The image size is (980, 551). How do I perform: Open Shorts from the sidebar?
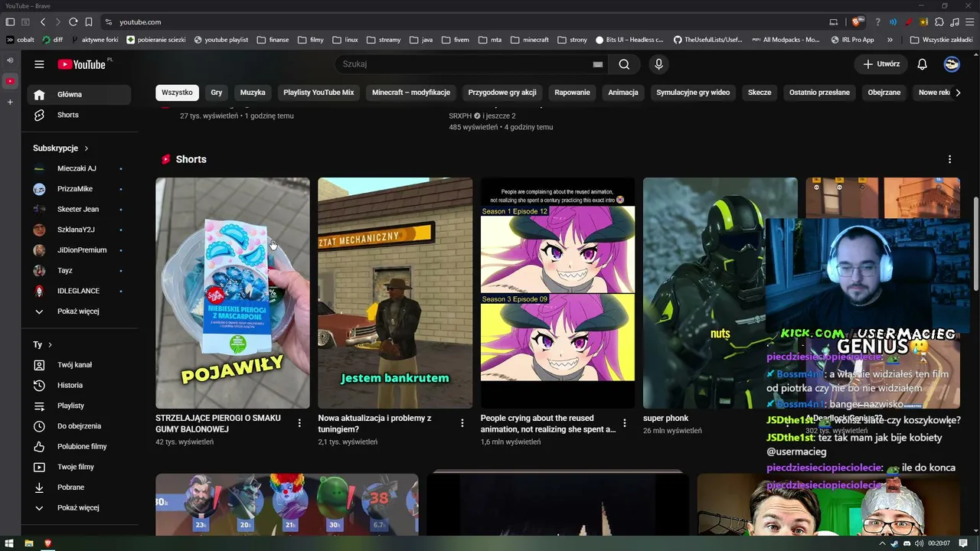coord(79,115)
